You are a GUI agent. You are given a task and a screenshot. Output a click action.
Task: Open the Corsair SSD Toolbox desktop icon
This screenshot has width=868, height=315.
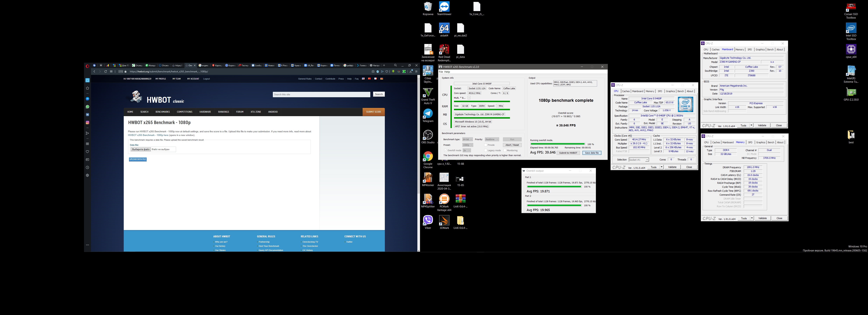[x=851, y=11]
